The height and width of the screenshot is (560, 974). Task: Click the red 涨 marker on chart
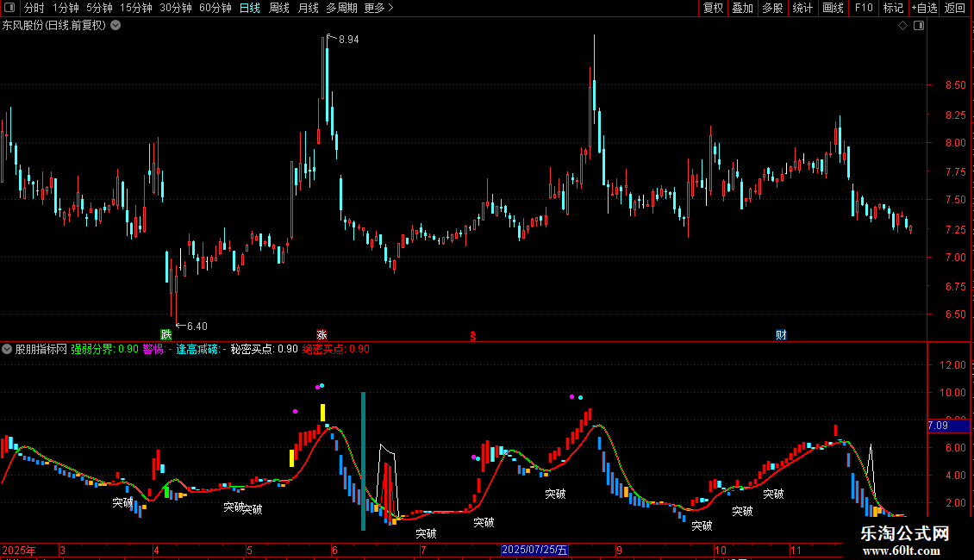pyautogui.click(x=322, y=334)
